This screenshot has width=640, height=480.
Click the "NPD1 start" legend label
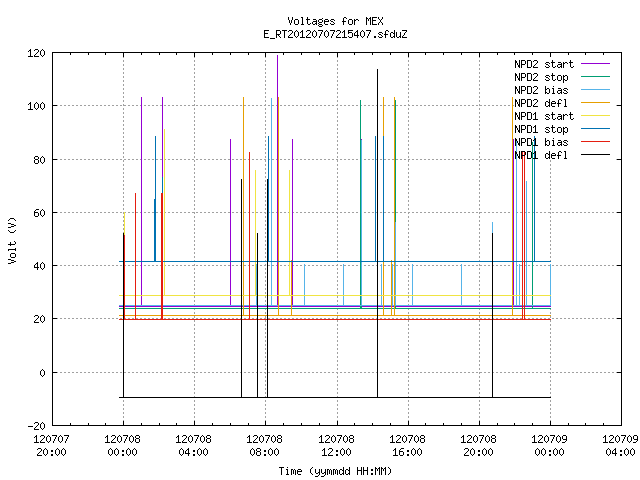tap(544, 116)
